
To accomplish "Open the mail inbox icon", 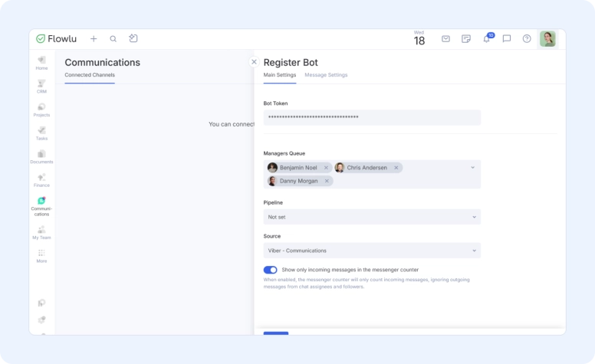I will point(446,38).
